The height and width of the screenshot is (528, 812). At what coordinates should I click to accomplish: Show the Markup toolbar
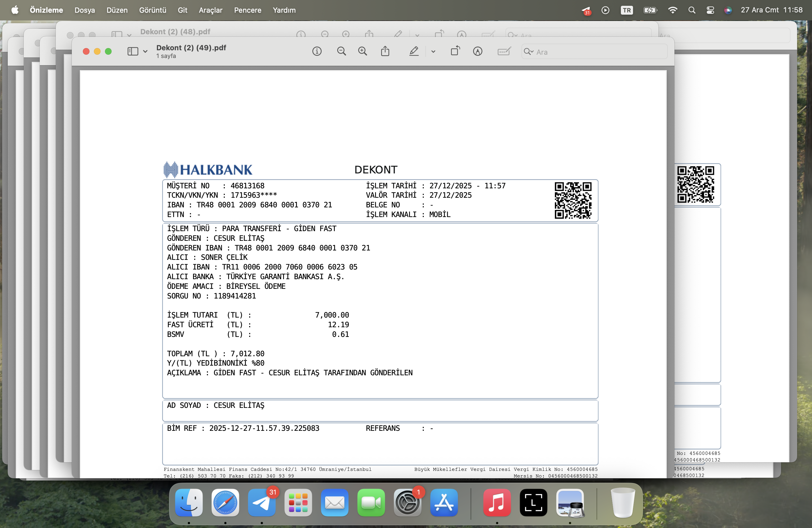[478, 52]
